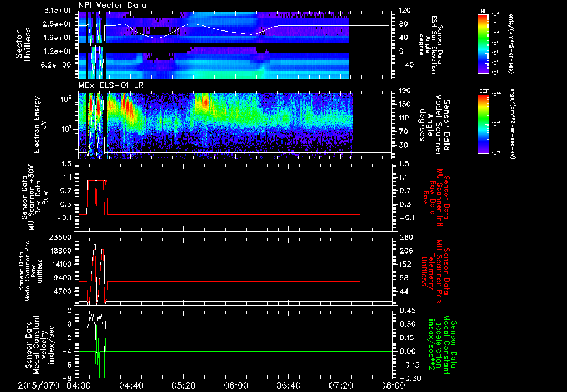
Task: Click the red 'MU Scanner Init Raw Data' axis title
Action: [436, 198]
